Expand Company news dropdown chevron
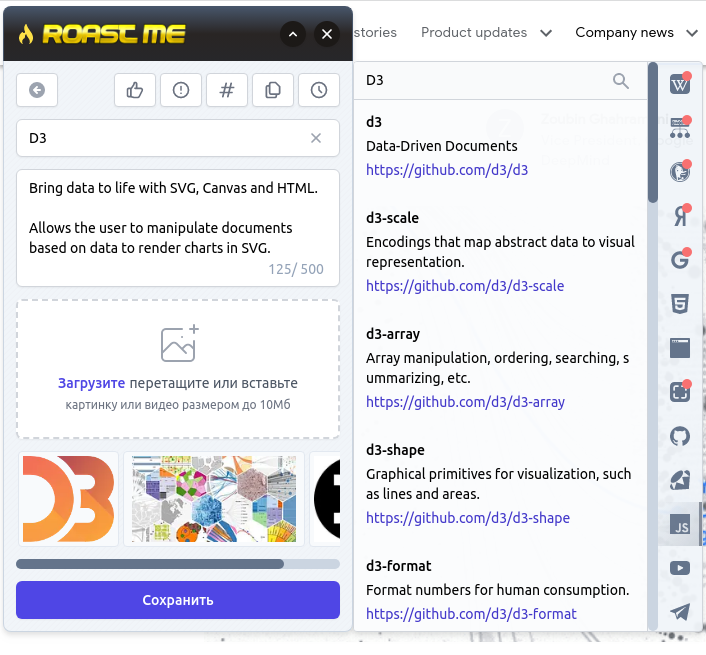The width and height of the screenshot is (706, 655). pyautogui.click(x=692, y=33)
